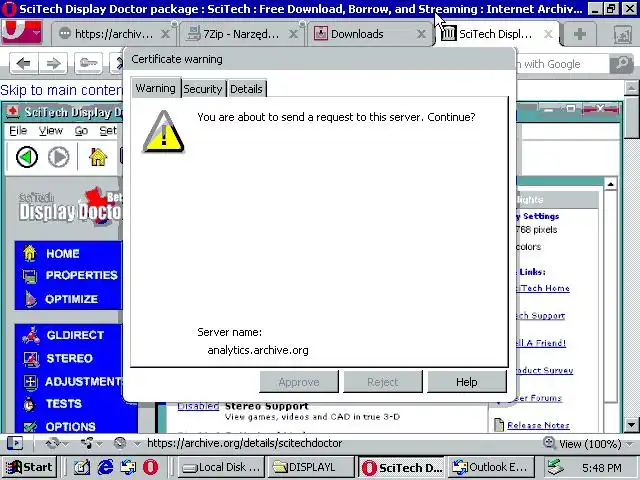Click the Opera Link sync icon
The width and height of the screenshot is (640, 480).
point(52,443)
